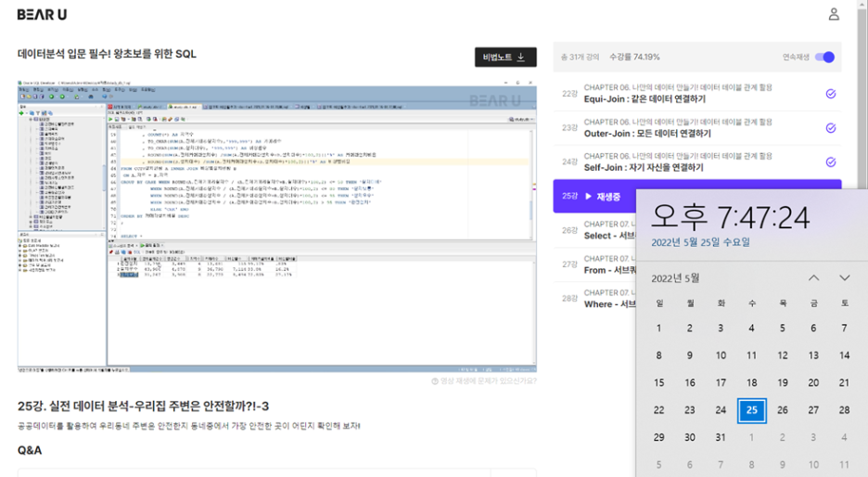The height and width of the screenshot is (477, 868).
Task: Select May 24 in the calendar
Action: coord(721,410)
